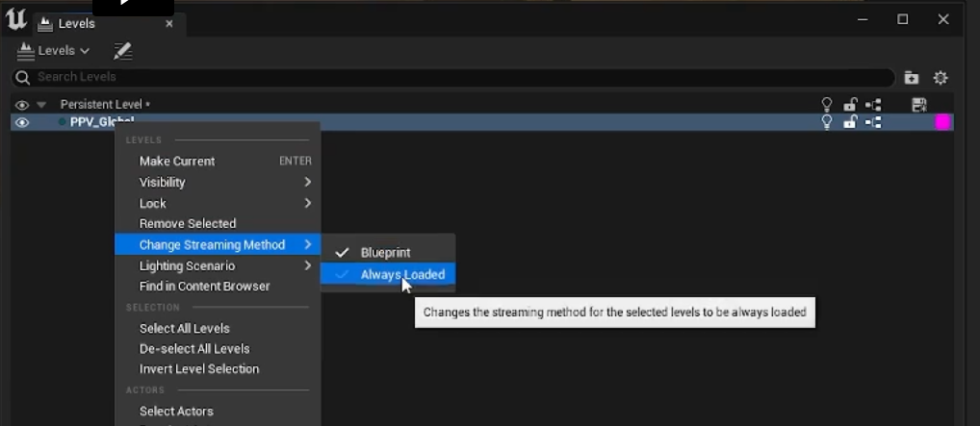Image resolution: width=980 pixels, height=426 pixels.
Task: Choose Find in Content Browser
Action: [x=218, y=286]
